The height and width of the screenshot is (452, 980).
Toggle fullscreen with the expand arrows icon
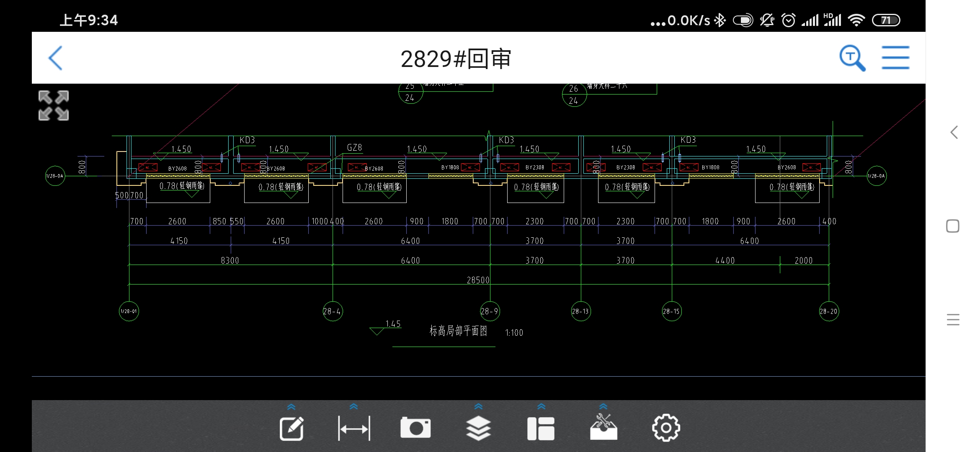(54, 105)
